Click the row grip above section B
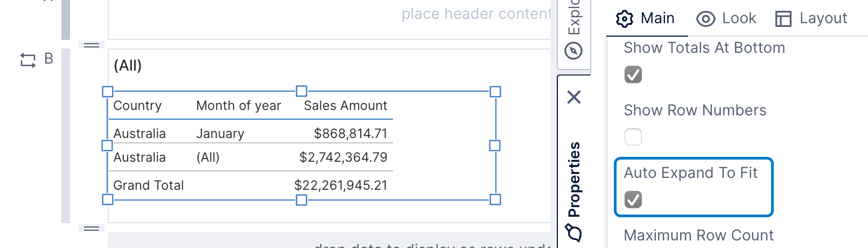Screen dimensions: 868x248 pyautogui.click(x=92, y=45)
